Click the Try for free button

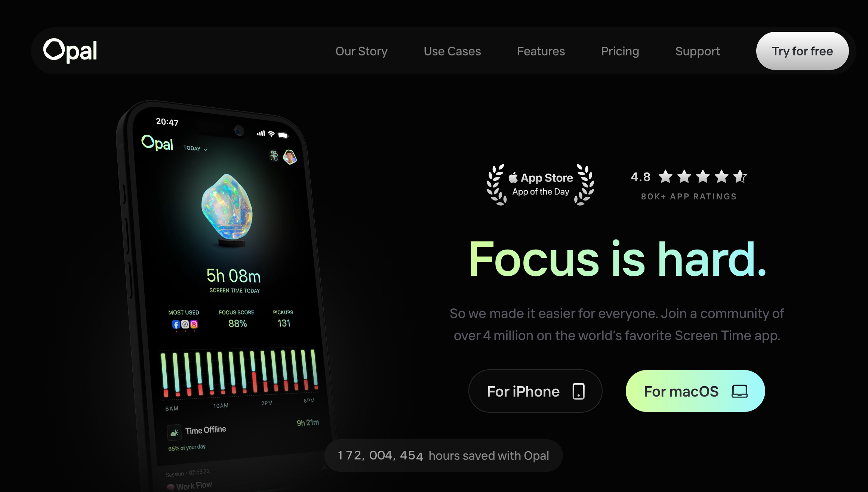802,51
